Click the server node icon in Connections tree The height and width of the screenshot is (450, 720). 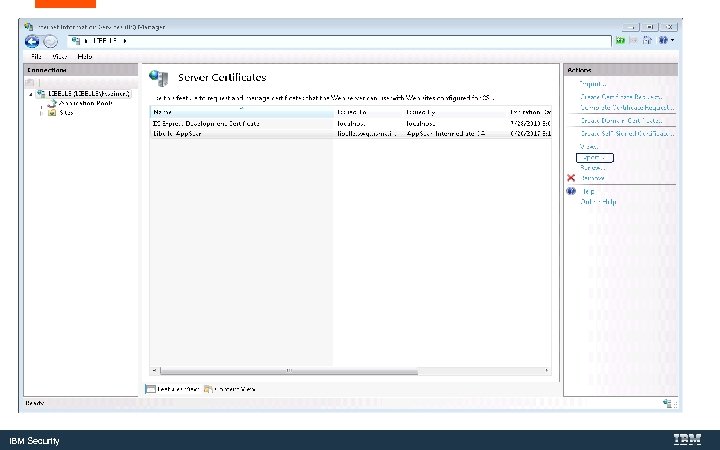tap(41, 94)
